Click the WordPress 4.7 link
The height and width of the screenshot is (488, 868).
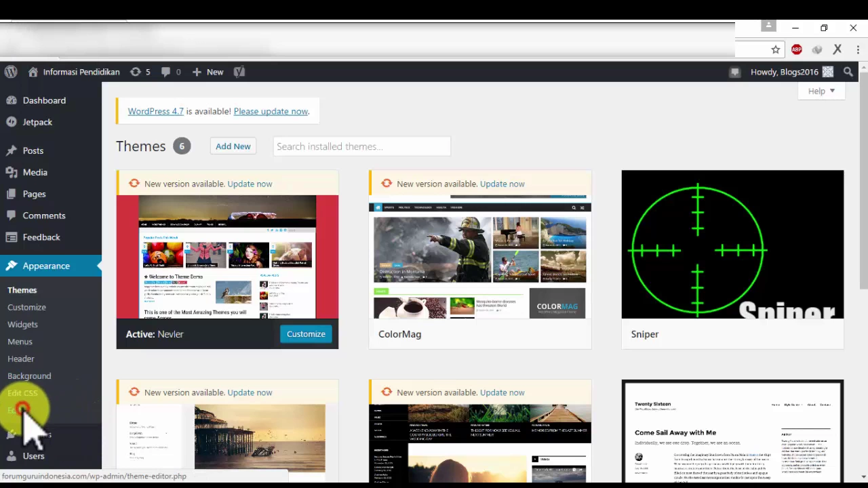pos(155,111)
